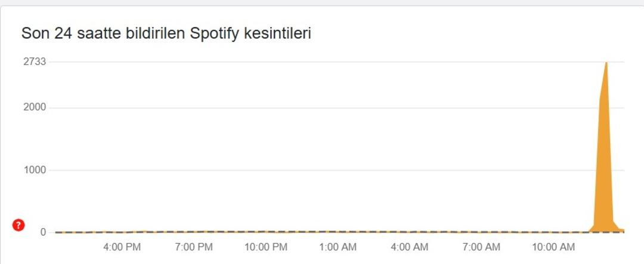Screen dimensions: 644x264
Task: Click the chart title about Spotify kesintileri
Action: (166, 33)
